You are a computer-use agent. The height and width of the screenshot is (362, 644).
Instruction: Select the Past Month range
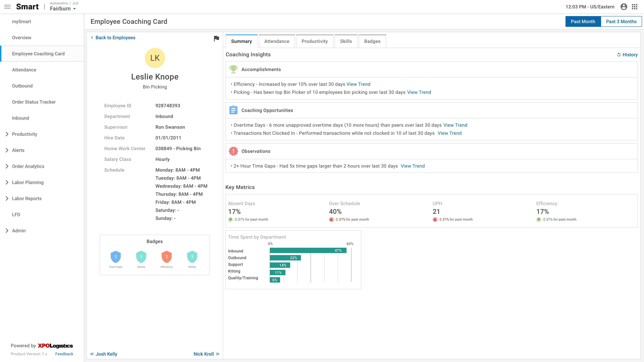point(583,21)
